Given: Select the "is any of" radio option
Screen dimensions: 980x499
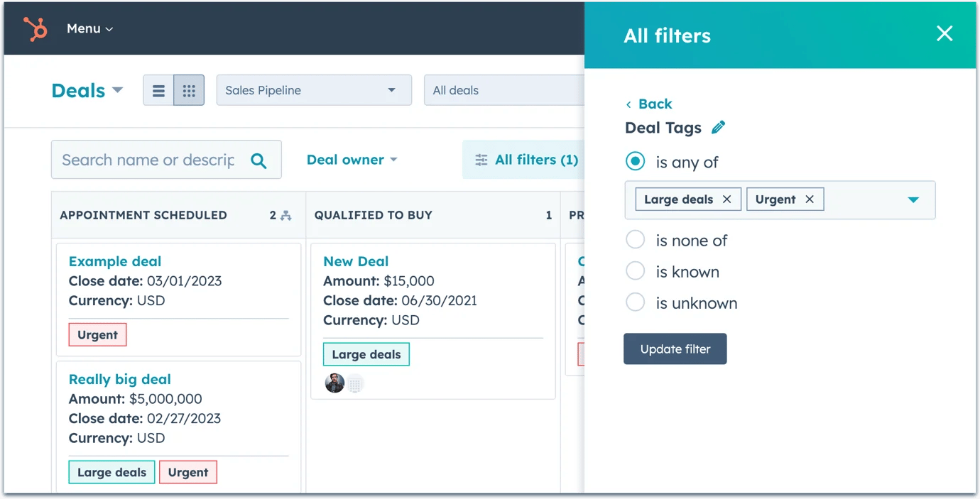Looking at the screenshot, I should (x=635, y=162).
